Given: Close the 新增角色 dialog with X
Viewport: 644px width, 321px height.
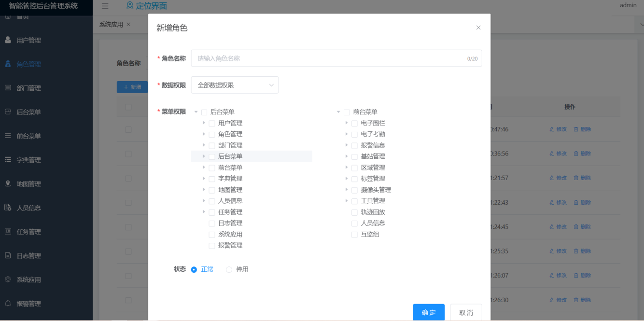Looking at the screenshot, I should point(478,28).
